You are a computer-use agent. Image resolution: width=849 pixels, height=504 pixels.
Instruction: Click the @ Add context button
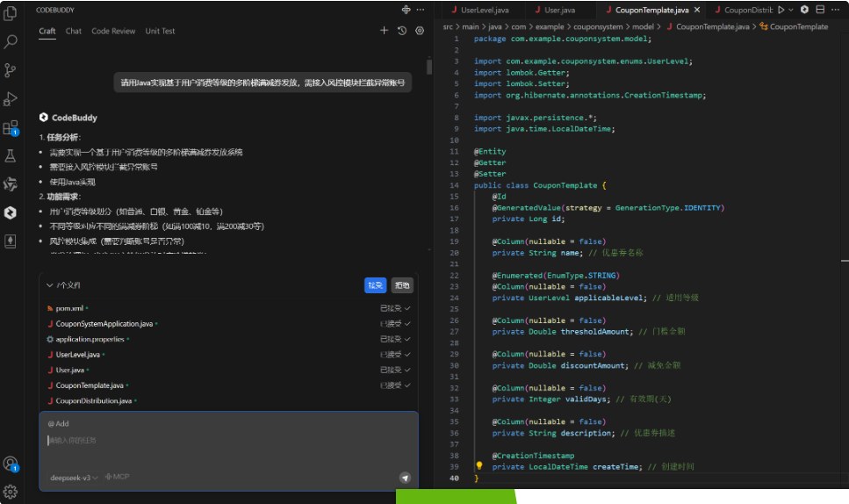tap(59, 424)
